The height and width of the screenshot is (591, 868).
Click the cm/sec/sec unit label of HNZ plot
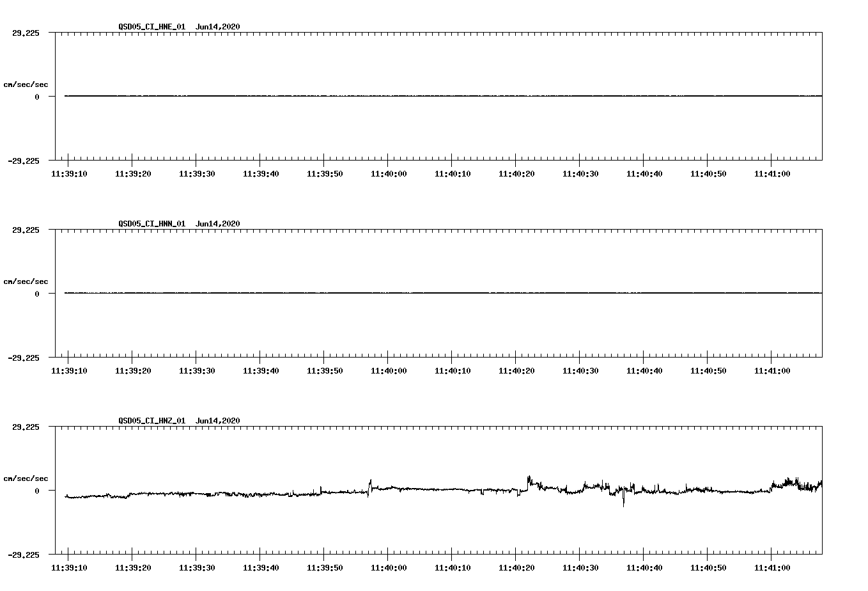pos(26,478)
